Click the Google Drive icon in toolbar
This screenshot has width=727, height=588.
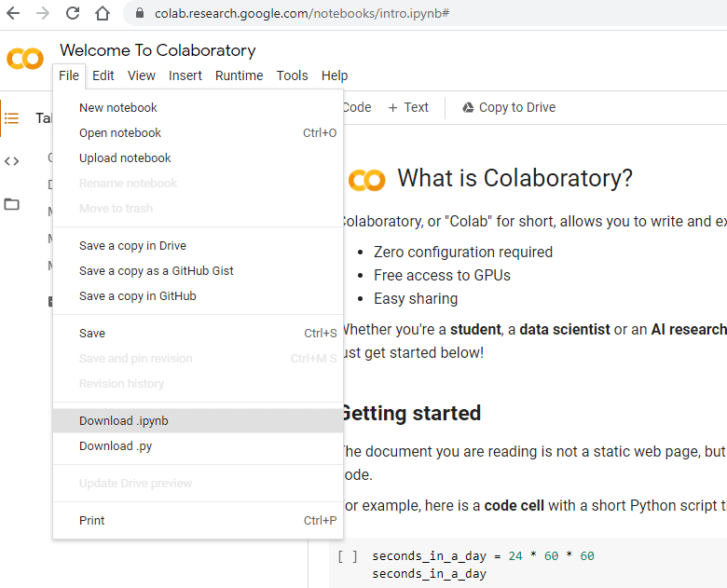(x=468, y=107)
